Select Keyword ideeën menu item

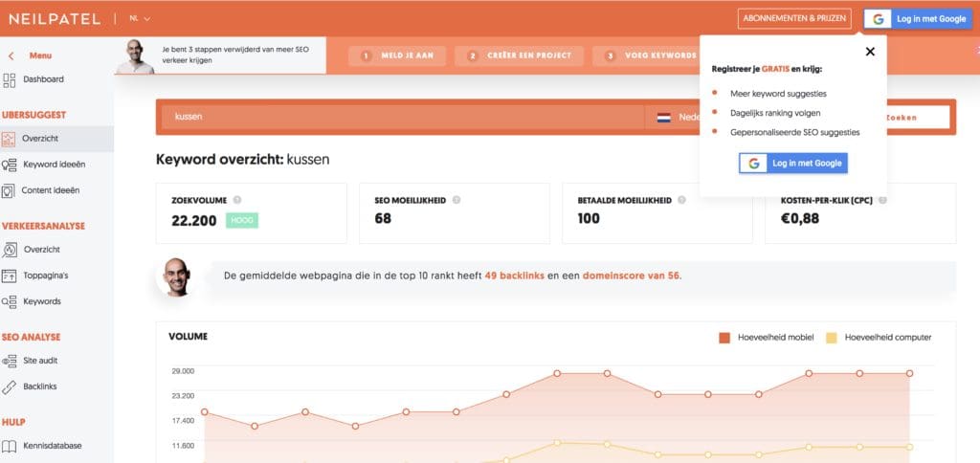click(x=54, y=165)
